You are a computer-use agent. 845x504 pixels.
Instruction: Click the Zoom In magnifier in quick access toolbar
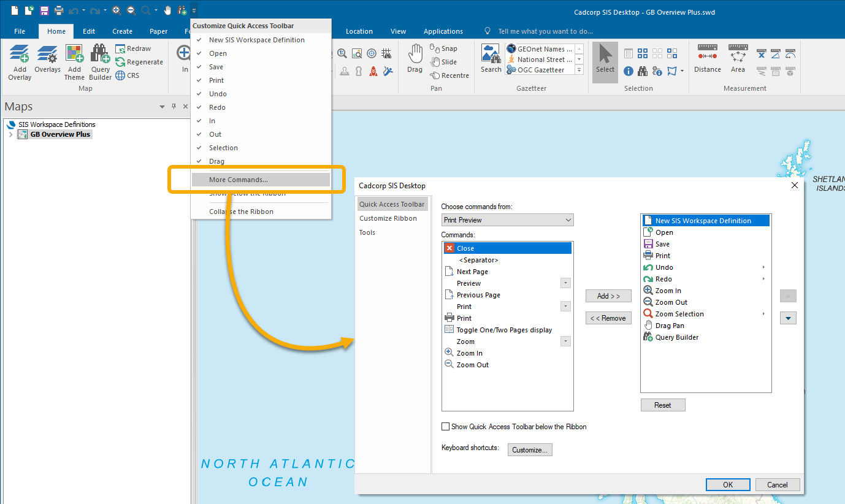click(117, 10)
